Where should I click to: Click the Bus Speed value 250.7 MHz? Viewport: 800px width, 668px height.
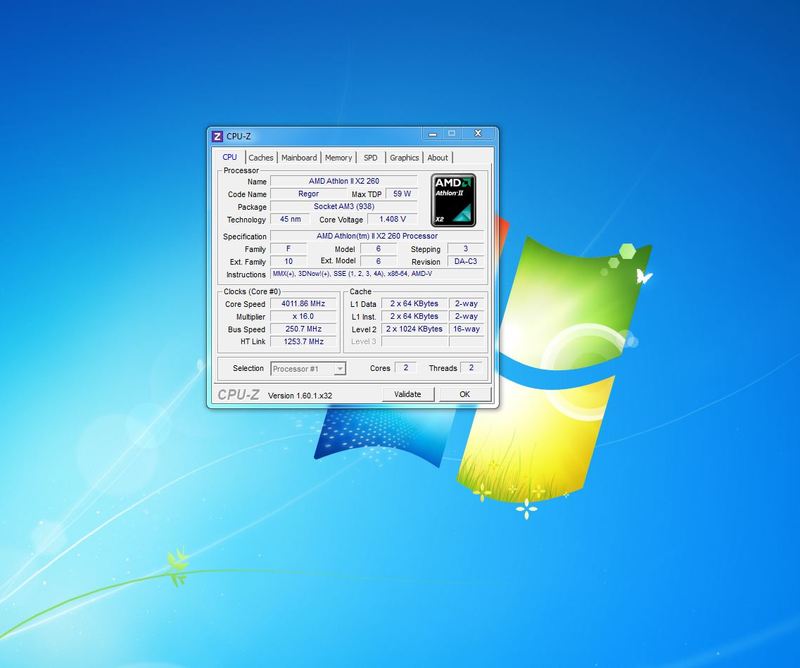[x=303, y=329]
